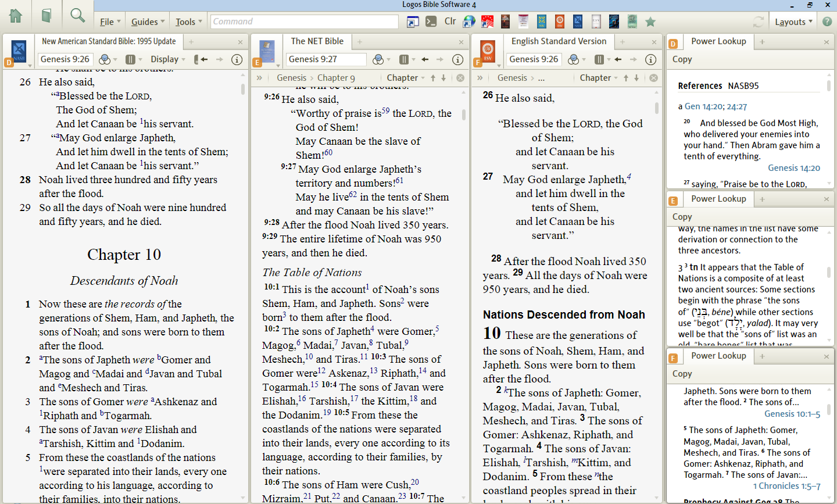
Task: Open the Help question mark icon
Action: click(827, 22)
